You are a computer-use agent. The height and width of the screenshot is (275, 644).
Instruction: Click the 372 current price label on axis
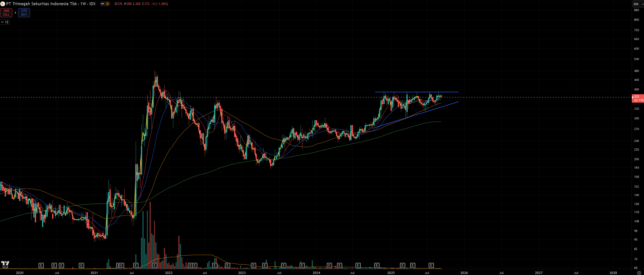[x=637, y=97]
